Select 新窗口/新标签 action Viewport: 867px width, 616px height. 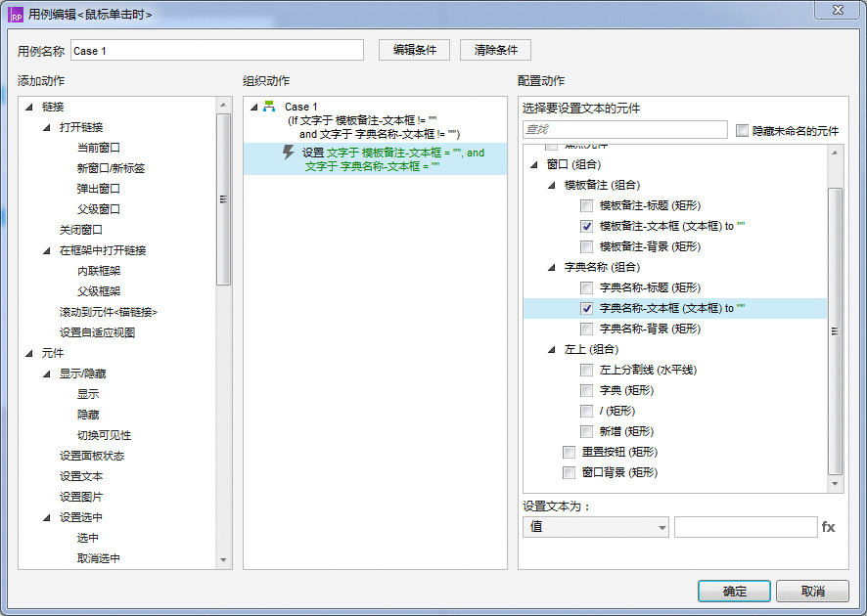(x=111, y=168)
